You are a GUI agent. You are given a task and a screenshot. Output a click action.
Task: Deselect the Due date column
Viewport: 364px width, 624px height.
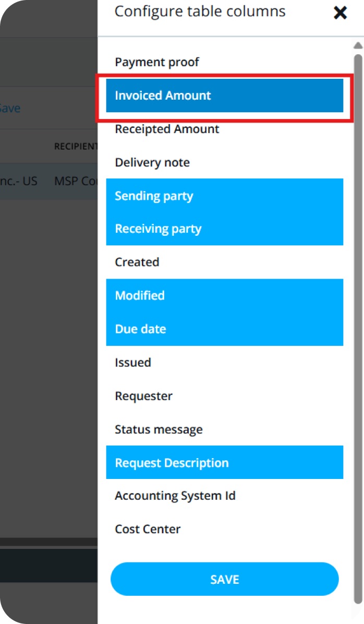[224, 329]
